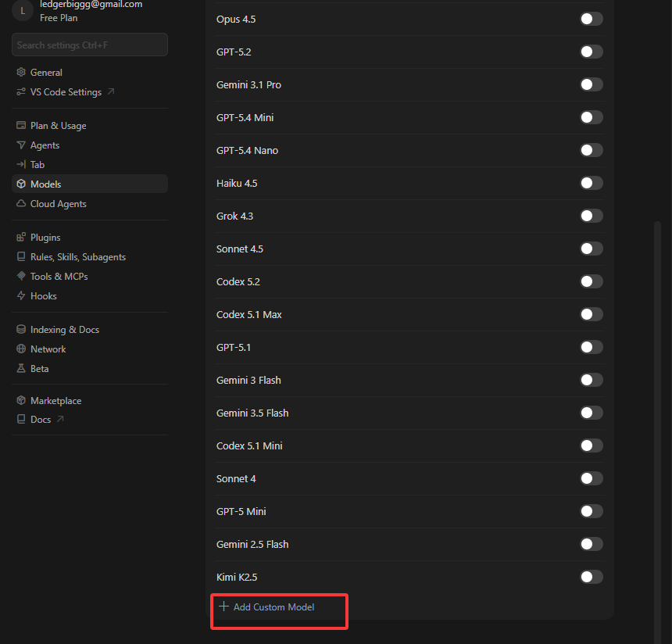Viewport: 672px width, 644px height.
Task: Enable Codex 5.1 Max toggle
Action: [x=592, y=314]
